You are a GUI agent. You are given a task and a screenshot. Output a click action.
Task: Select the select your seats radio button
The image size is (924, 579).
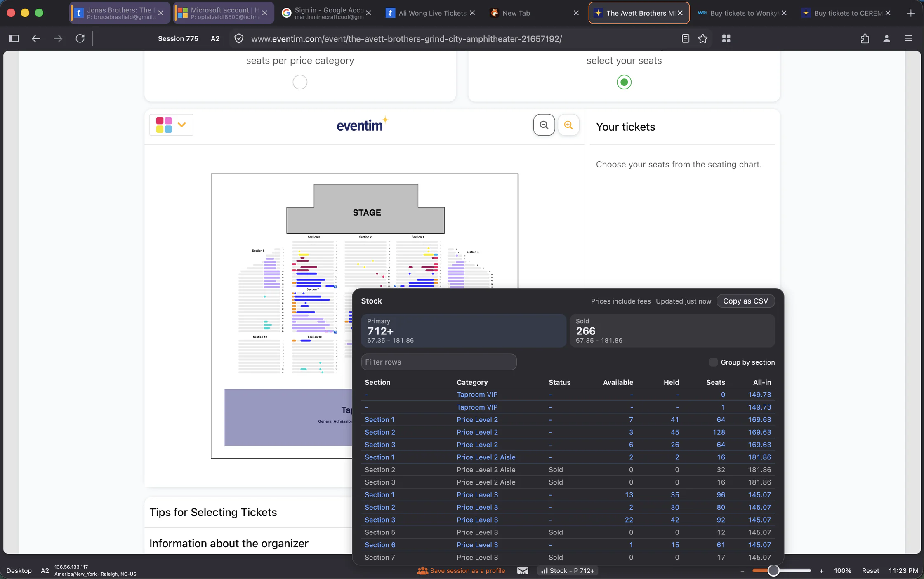coord(624,82)
